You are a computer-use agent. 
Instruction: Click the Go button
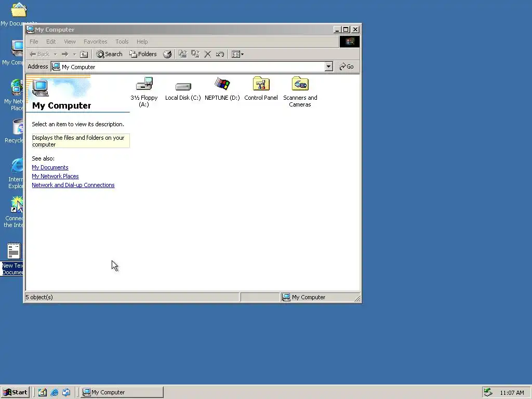click(347, 66)
